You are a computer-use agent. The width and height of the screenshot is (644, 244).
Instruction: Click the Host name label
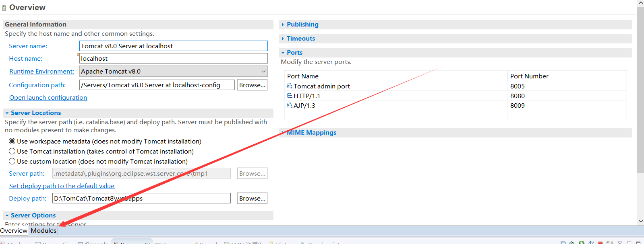25,58
